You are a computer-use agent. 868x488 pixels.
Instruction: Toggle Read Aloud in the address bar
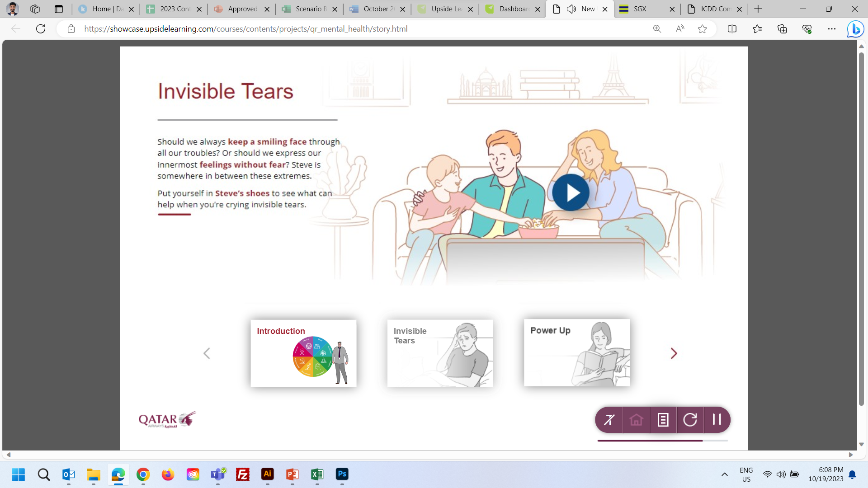tap(680, 28)
